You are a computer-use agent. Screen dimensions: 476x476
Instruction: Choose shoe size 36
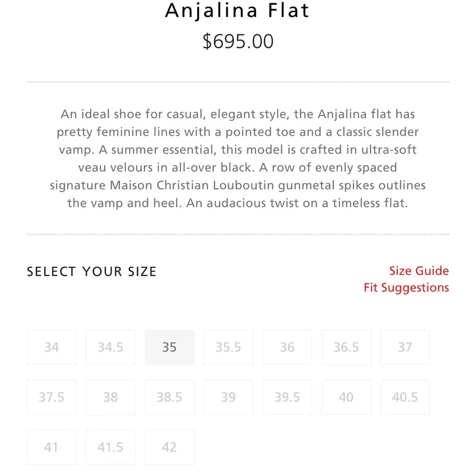pos(287,347)
